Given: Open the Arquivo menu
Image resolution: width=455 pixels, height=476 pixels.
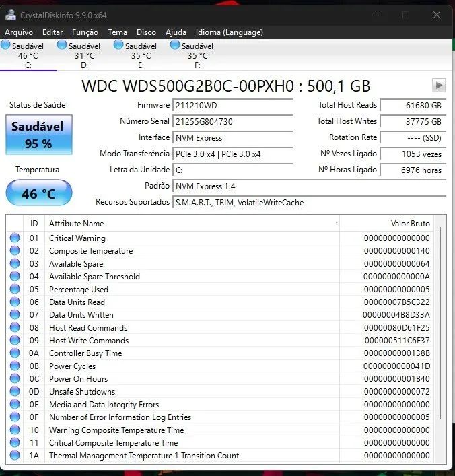Looking at the screenshot, I should point(19,32).
